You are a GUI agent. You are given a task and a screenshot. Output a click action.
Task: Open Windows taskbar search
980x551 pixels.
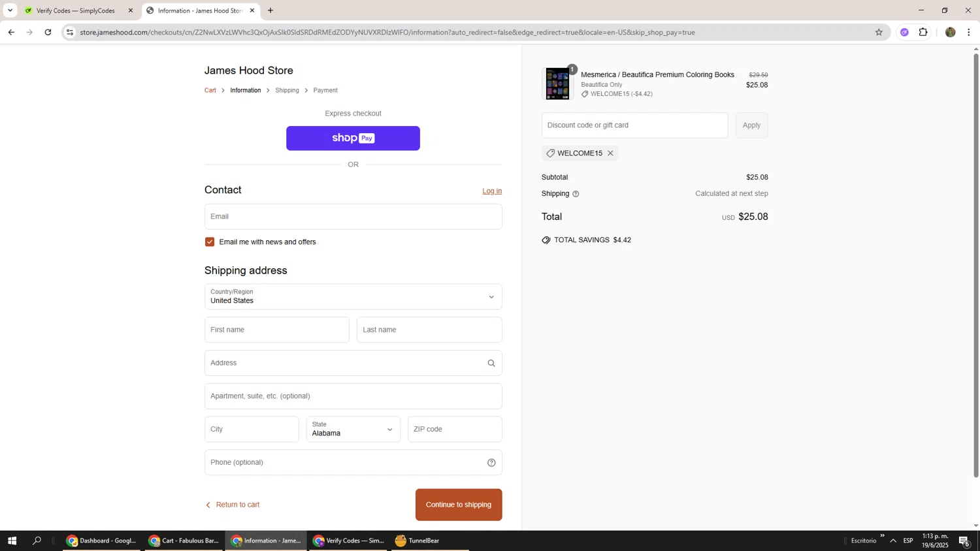point(37,541)
